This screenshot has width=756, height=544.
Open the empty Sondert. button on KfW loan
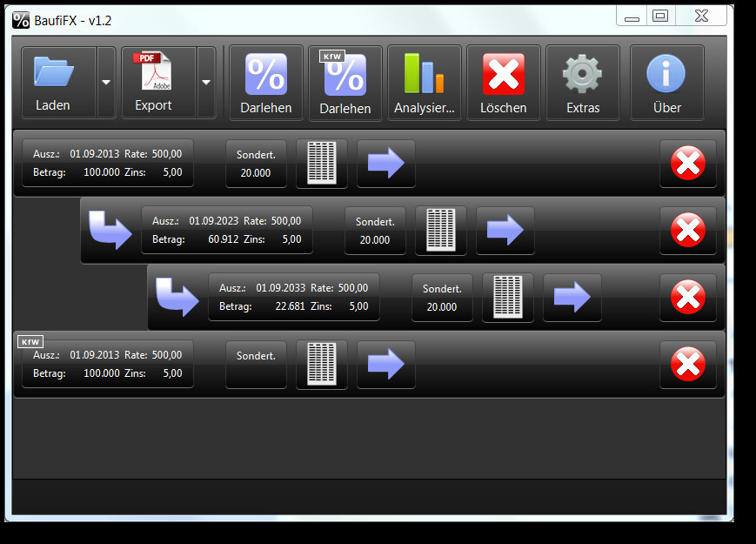coord(256,365)
